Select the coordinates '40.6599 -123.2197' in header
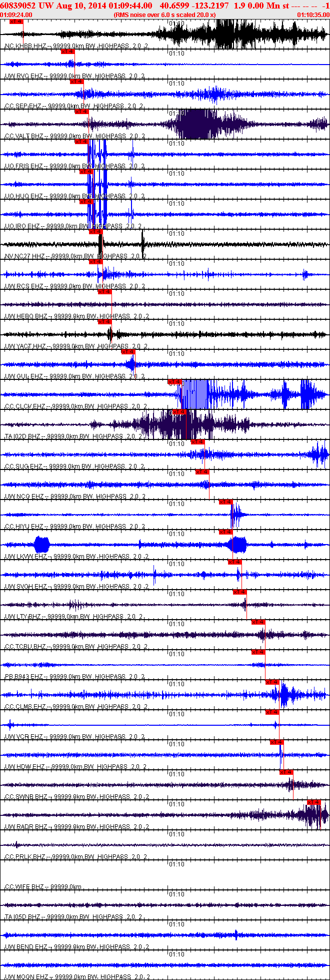The height and width of the screenshot is (980, 330). coord(194,6)
